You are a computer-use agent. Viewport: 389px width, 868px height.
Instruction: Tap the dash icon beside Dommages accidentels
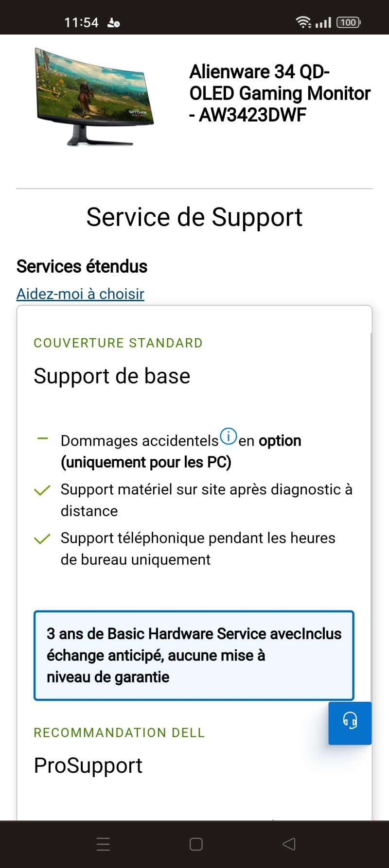(42, 438)
